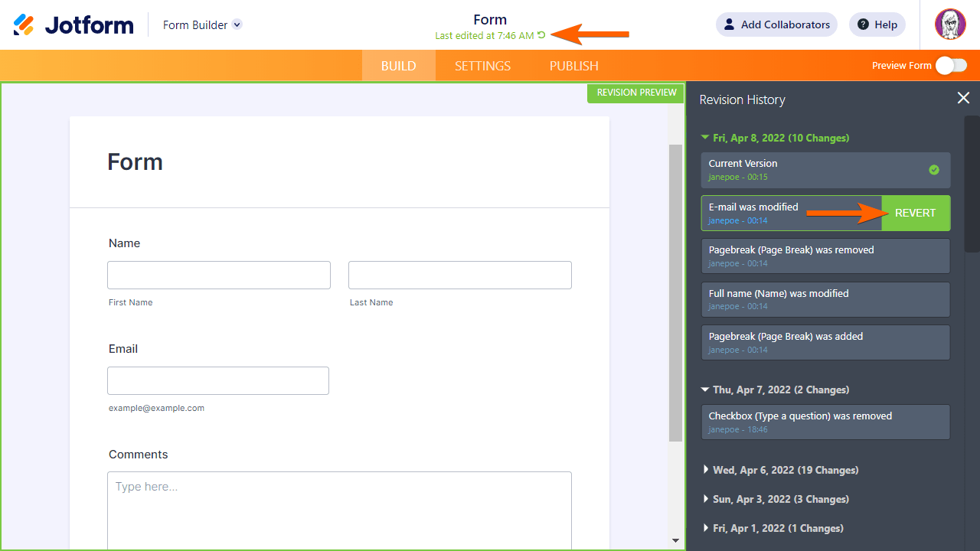Click the Jotform logo
This screenshot has width=980, height=551.
coord(73,24)
